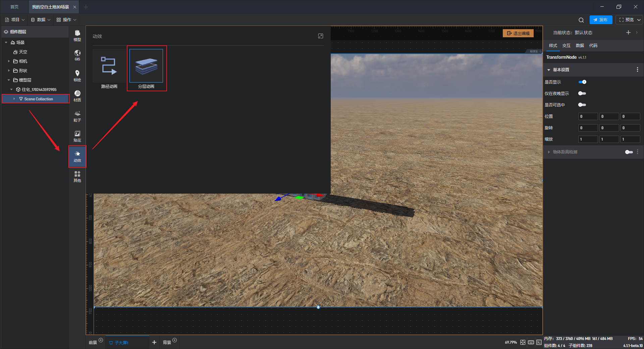
Task: Collapse the 住宅_1702443592905 node
Action: click(11, 89)
